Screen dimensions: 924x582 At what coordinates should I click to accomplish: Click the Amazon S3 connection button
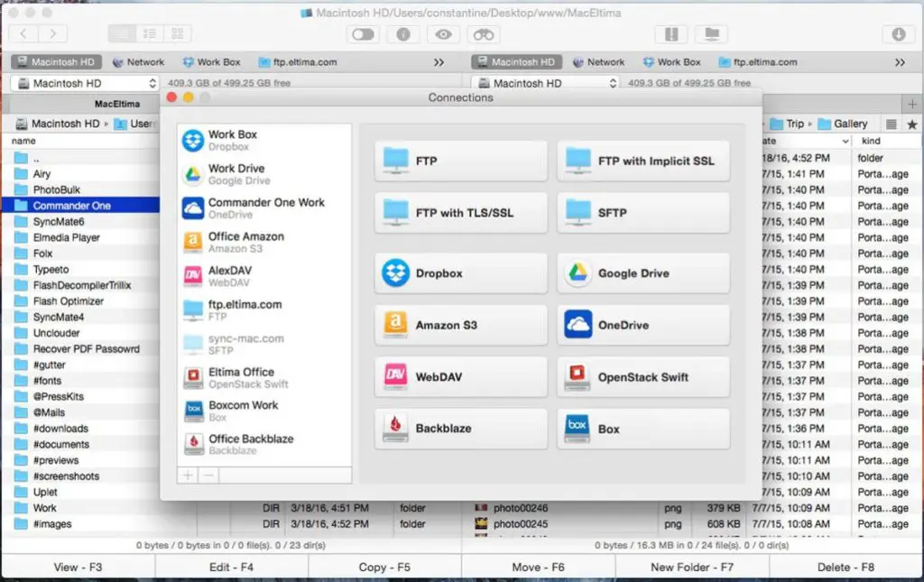pyautogui.click(x=461, y=325)
